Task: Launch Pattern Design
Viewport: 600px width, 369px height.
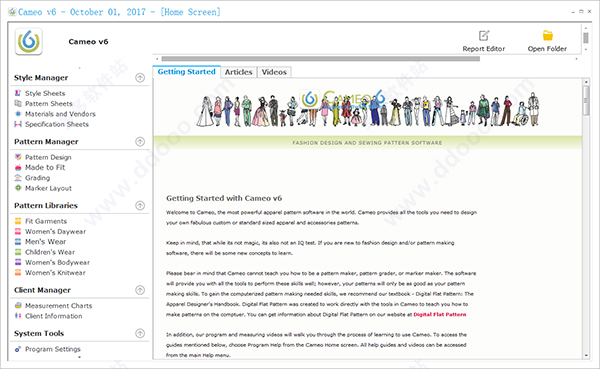Action: (48, 157)
